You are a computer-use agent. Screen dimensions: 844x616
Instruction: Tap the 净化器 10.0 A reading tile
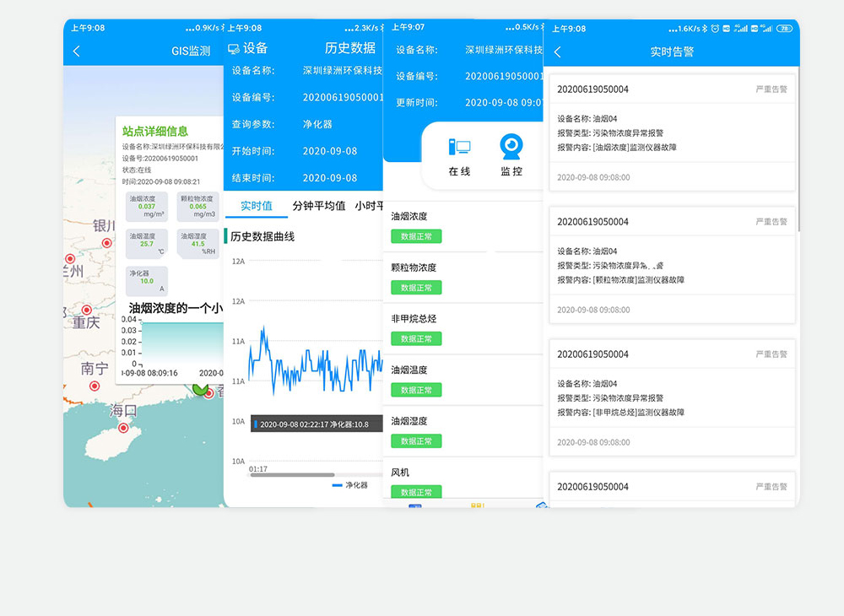[147, 281]
